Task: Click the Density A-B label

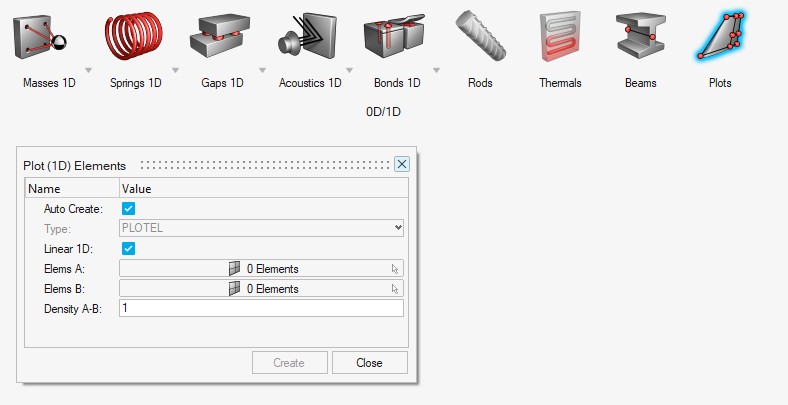Action: pyautogui.click(x=73, y=309)
